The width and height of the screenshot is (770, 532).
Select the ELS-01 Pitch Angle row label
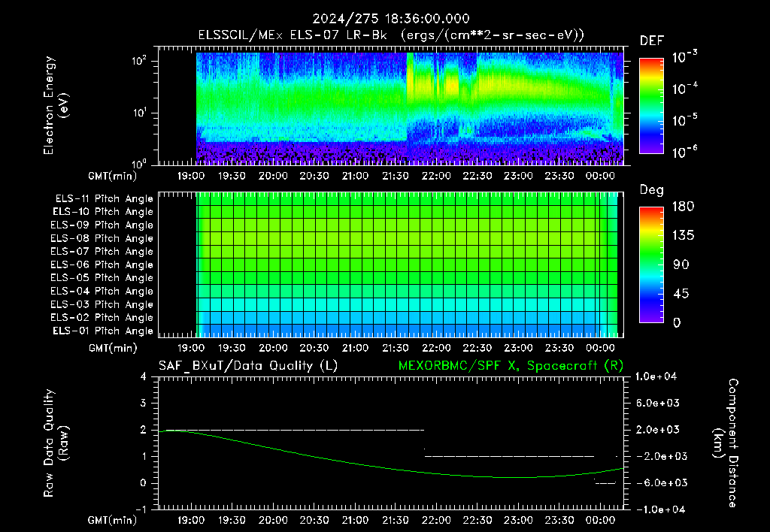[x=102, y=331]
